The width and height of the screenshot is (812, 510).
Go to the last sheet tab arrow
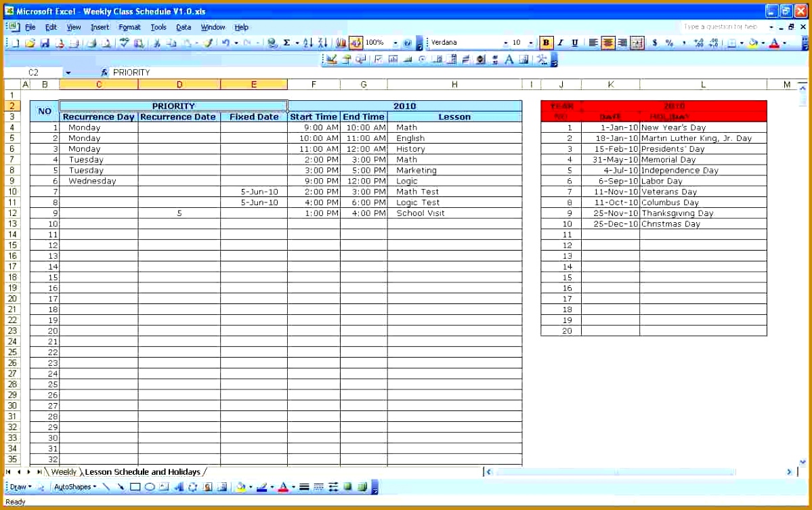tap(39, 471)
